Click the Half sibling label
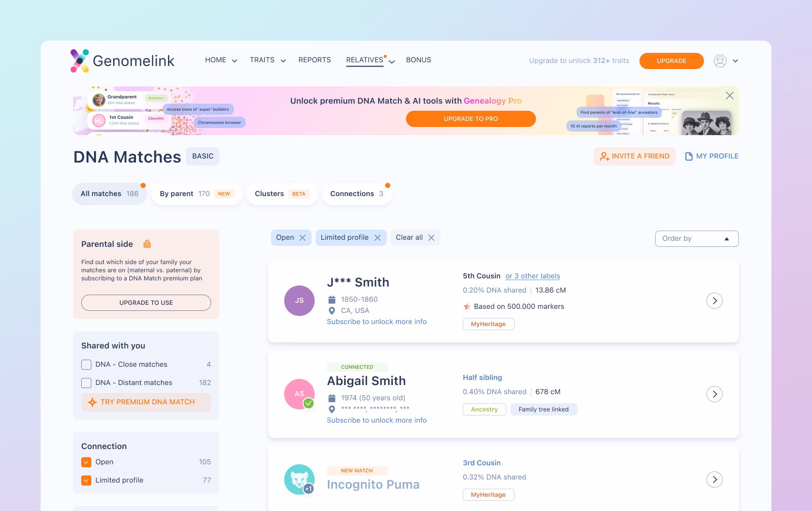This screenshot has width=812, height=511. (x=482, y=378)
